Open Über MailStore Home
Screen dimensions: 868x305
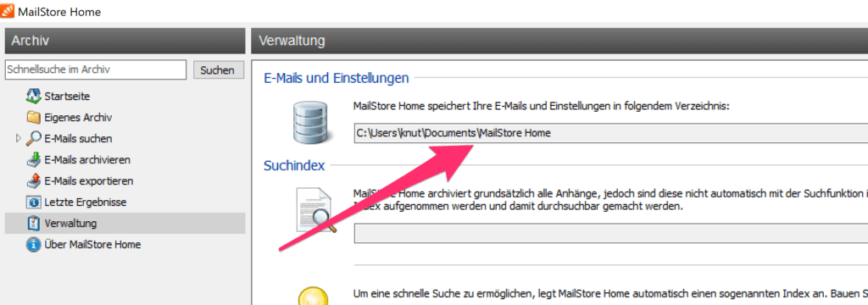92,245
